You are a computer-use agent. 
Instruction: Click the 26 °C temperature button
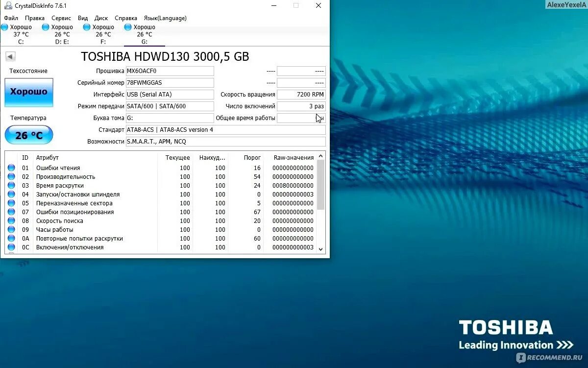tap(29, 135)
